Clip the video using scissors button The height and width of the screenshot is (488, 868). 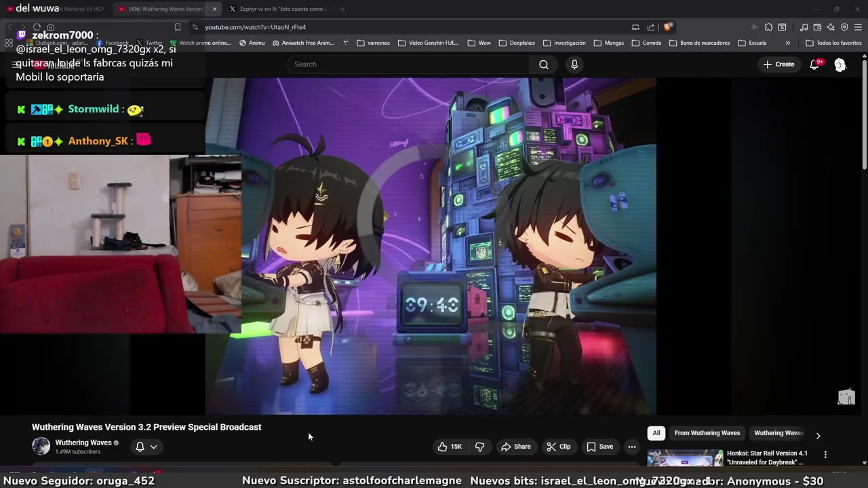click(559, 447)
